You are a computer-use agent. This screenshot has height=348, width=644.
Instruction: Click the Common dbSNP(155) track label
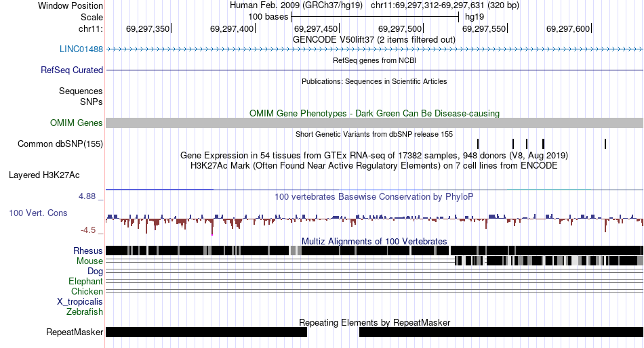point(60,144)
